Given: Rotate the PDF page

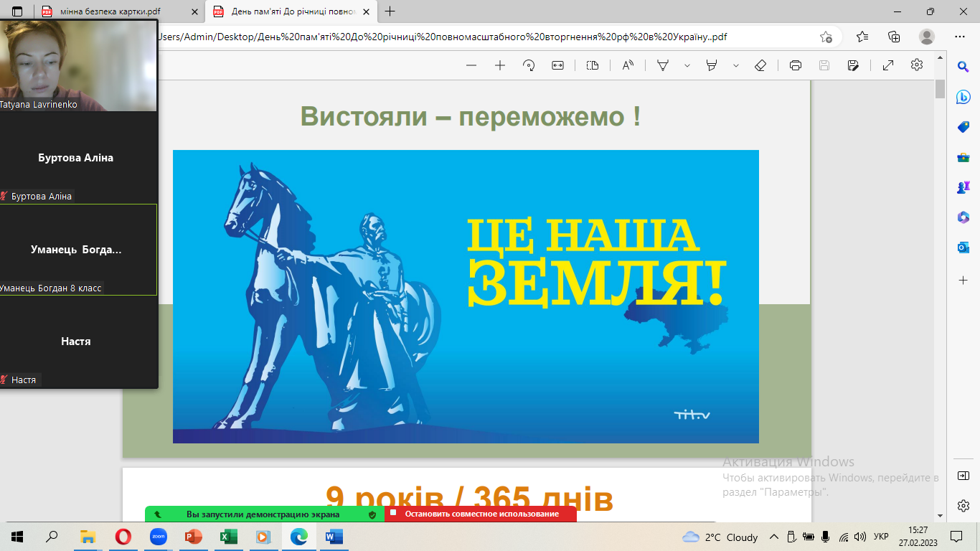Looking at the screenshot, I should coord(529,65).
